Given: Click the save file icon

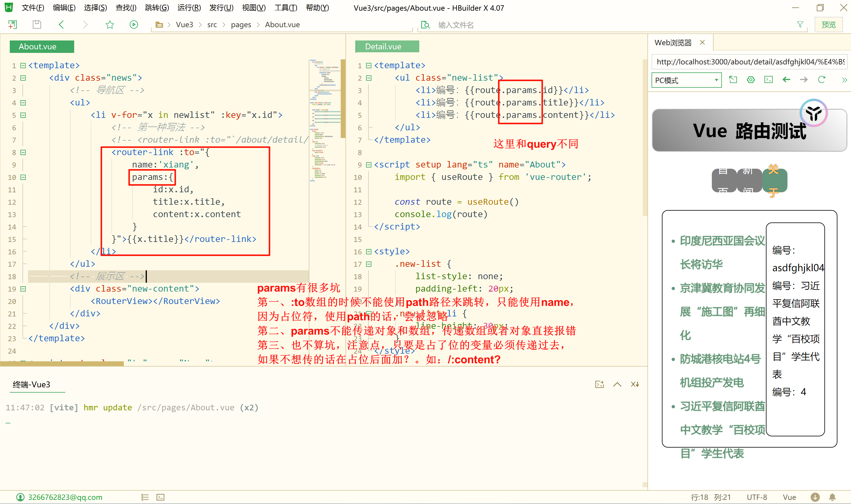Looking at the screenshot, I should click(x=37, y=25).
